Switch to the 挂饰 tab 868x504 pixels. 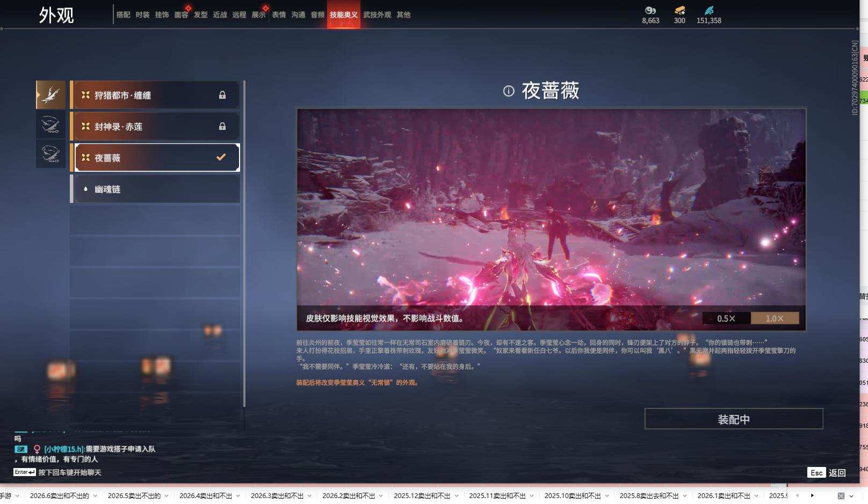pos(162,15)
